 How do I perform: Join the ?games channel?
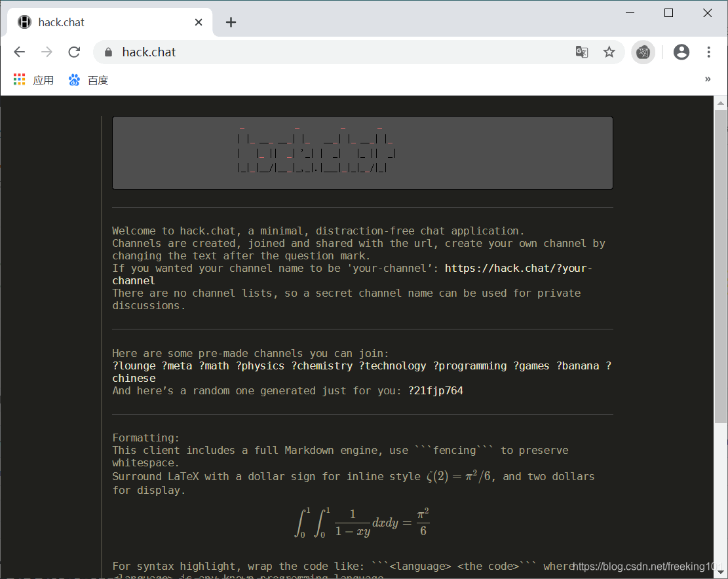coord(531,366)
